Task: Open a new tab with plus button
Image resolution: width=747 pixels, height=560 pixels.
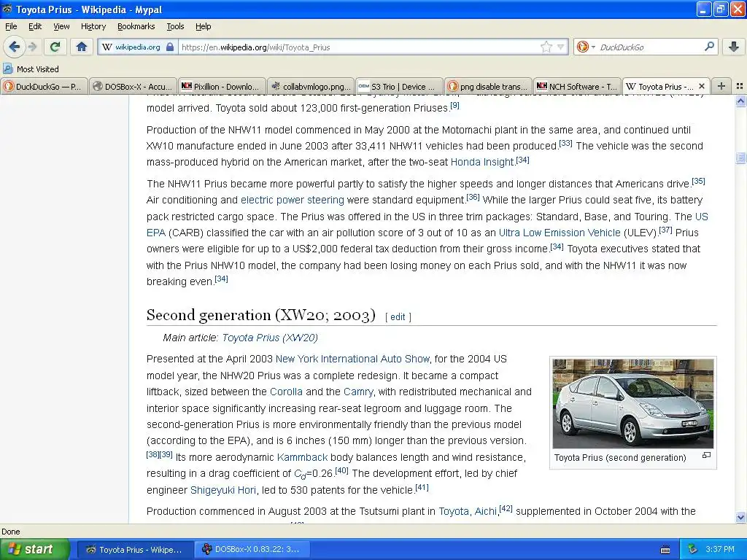Action: [721, 86]
